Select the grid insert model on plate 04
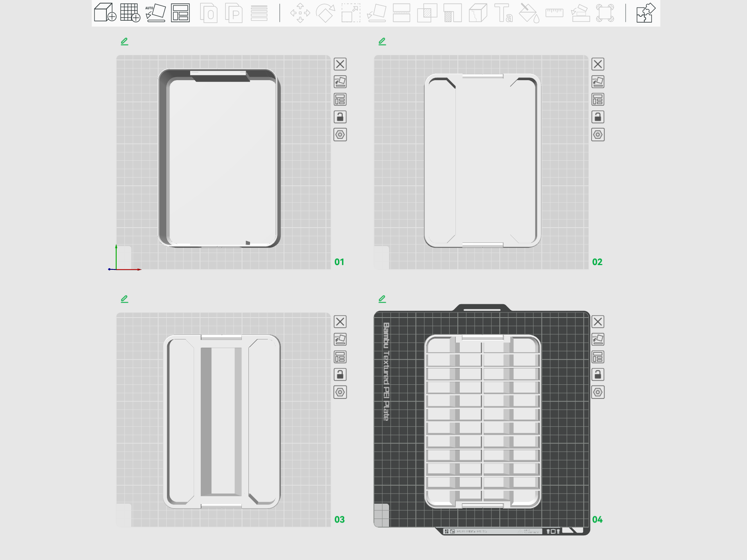The height and width of the screenshot is (560, 747). [x=482, y=422]
